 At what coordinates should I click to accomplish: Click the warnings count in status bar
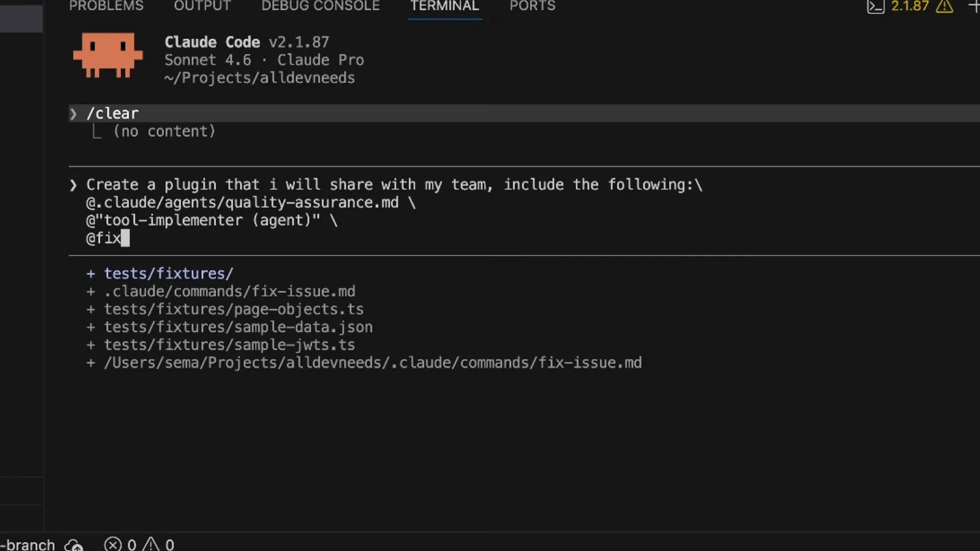[x=159, y=544]
